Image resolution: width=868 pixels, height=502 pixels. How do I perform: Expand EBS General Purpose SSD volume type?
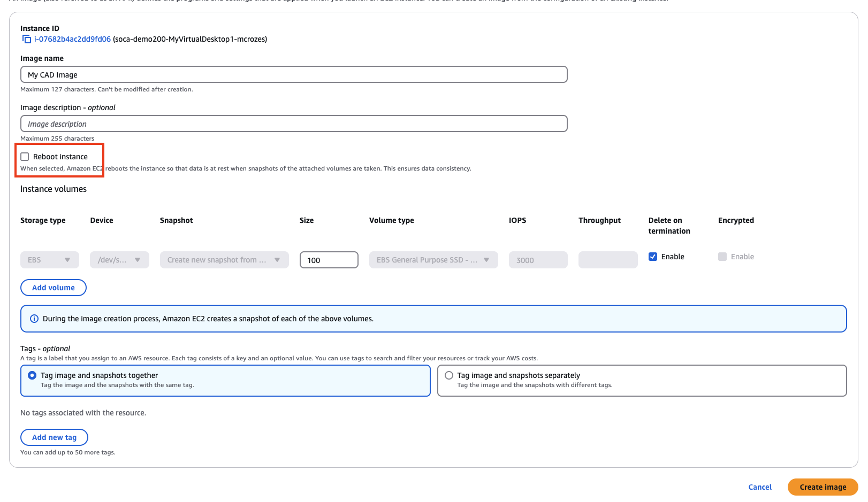[x=433, y=260]
